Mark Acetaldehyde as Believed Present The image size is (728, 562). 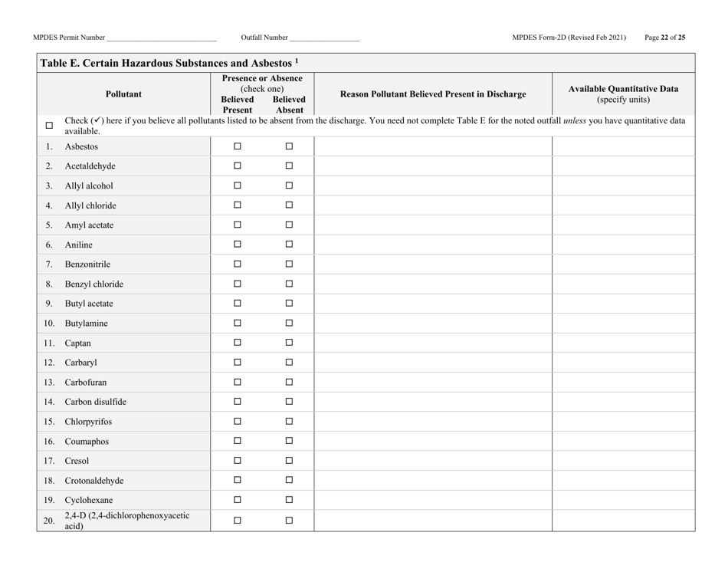coord(237,166)
